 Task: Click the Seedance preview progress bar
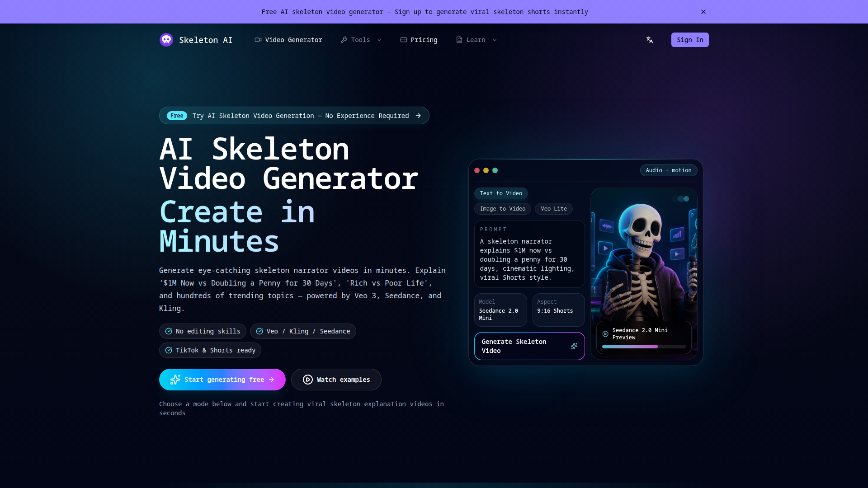(644, 347)
